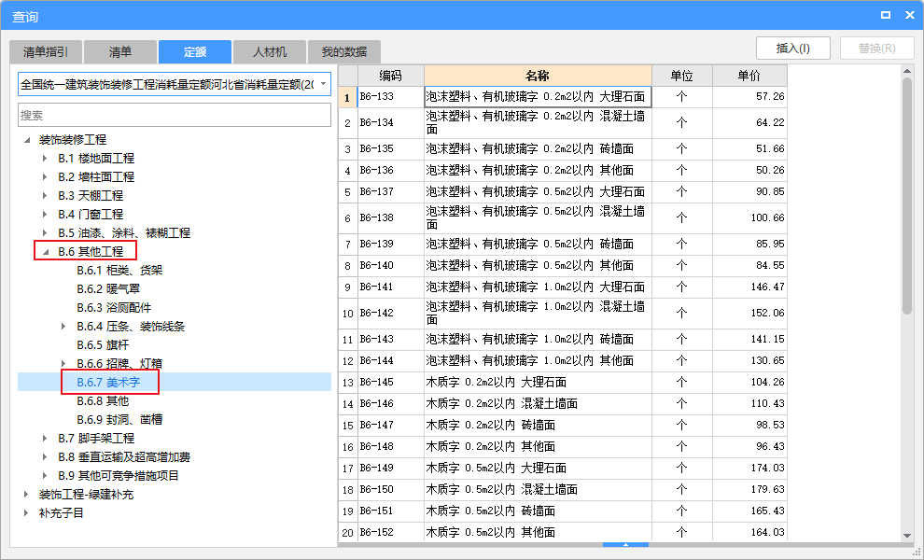The height and width of the screenshot is (560, 924).
Task: Expand B.8 垂直运输及超高增加费 node
Action: [45, 456]
